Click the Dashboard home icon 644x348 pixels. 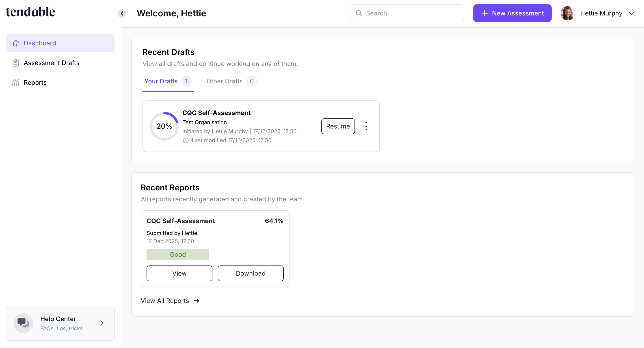[x=15, y=43]
